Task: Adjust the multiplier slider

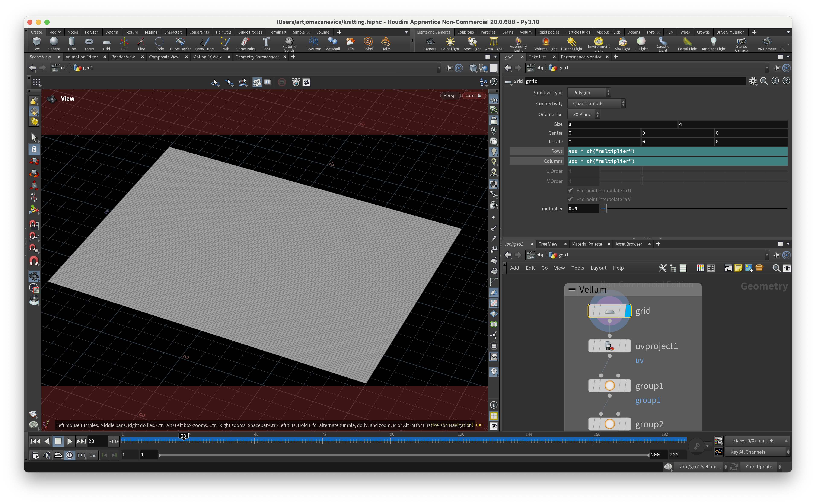Action: (606, 209)
